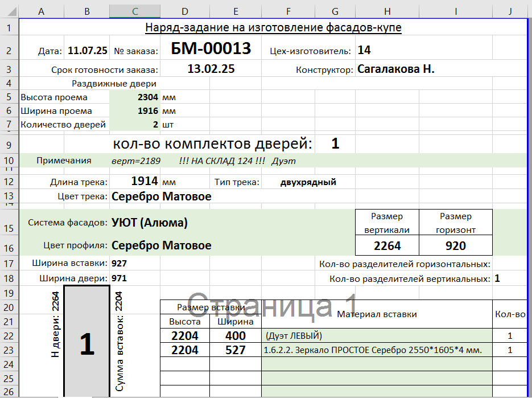The width and height of the screenshot is (532, 398).
Task: Select facade system cell УЮТ (Алюма)
Action: coord(150,223)
